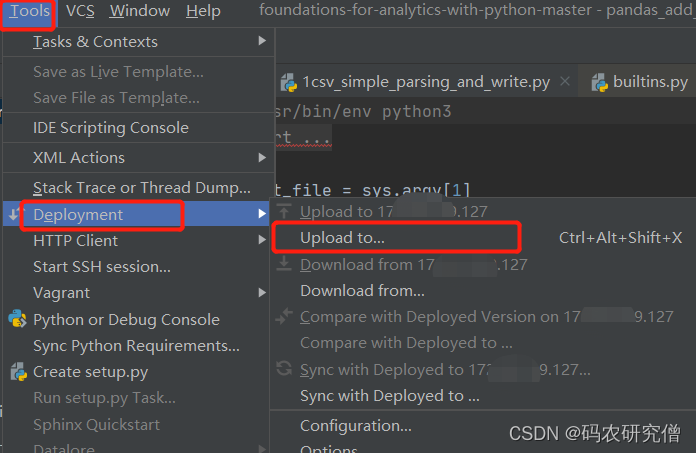Click the upload arrow icon

[x=285, y=211]
